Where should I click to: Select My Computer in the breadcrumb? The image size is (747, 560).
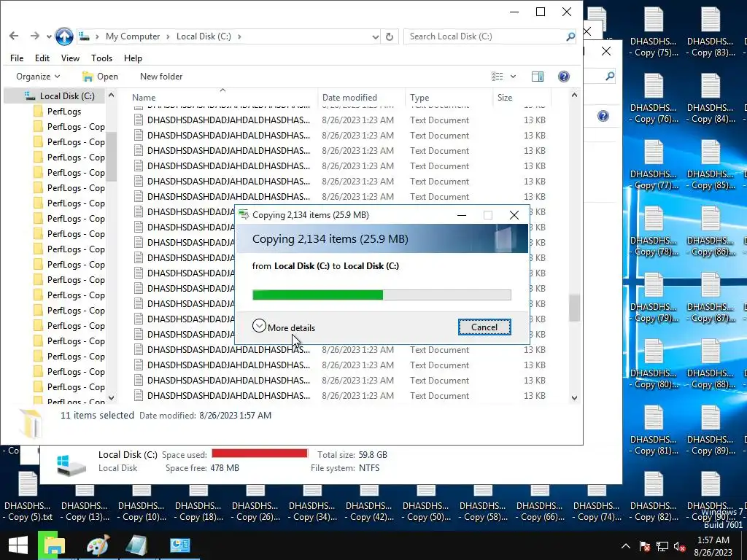coord(133,36)
